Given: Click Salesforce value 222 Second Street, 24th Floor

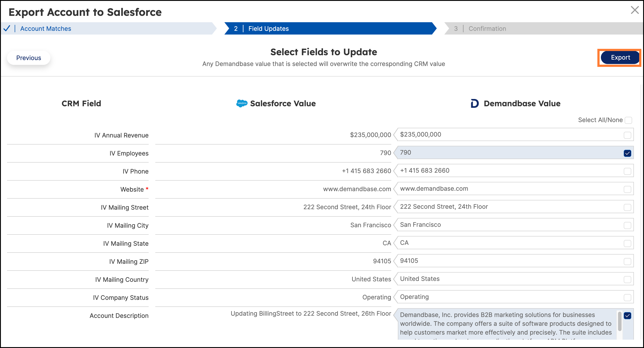Looking at the screenshot, I should click(347, 207).
